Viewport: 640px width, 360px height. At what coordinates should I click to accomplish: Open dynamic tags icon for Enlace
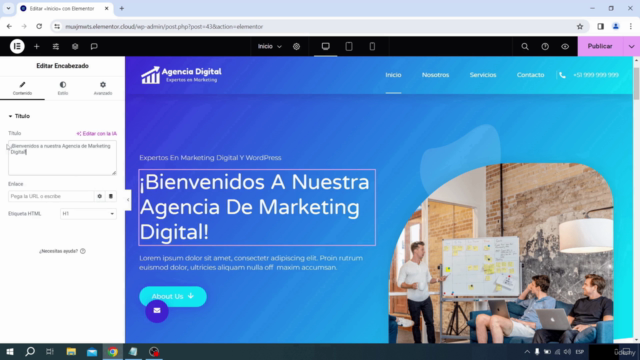point(111,196)
